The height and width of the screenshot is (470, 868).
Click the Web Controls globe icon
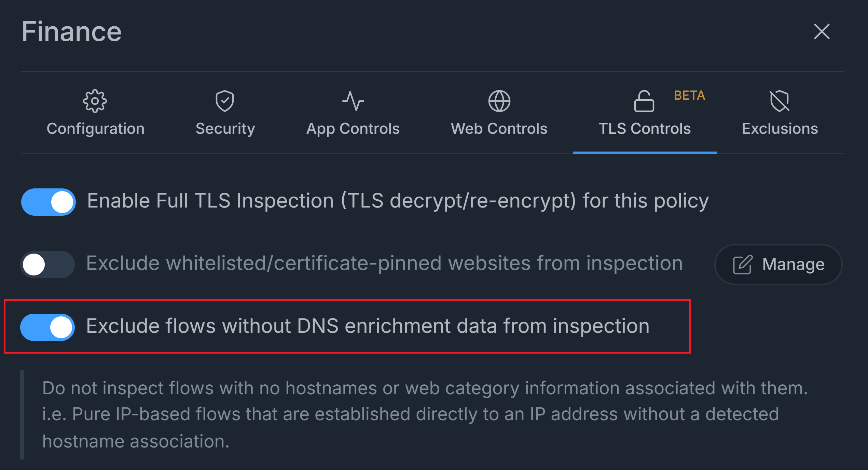pos(499,101)
